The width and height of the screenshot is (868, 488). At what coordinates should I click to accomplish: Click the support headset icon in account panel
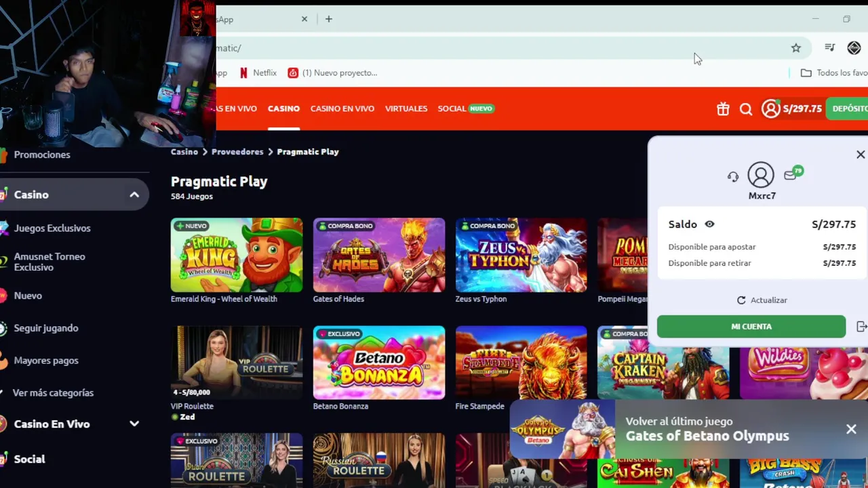tap(733, 177)
